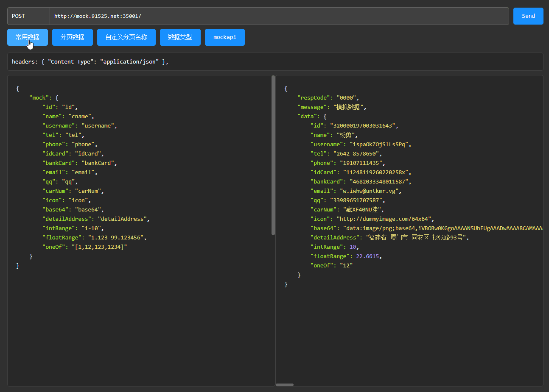Click the "icon": "icon" request line
The height and width of the screenshot is (392, 549).
point(67,200)
